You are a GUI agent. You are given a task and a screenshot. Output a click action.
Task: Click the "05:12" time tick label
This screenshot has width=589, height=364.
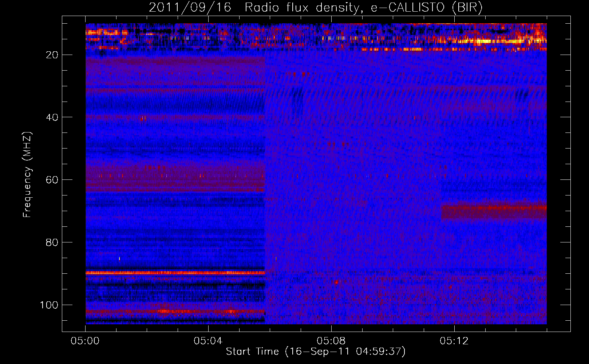(x=454, y=341)
